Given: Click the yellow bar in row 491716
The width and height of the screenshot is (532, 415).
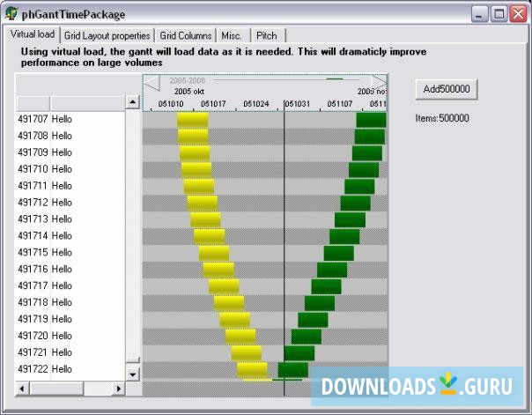Looking at the screenshot, I should point(218,270).
